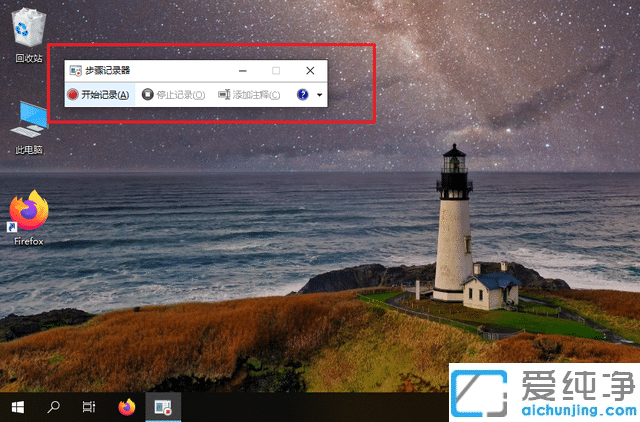
Task: Select the 回收站 (Recycle Bin) desktop icon
Action: 29,30
